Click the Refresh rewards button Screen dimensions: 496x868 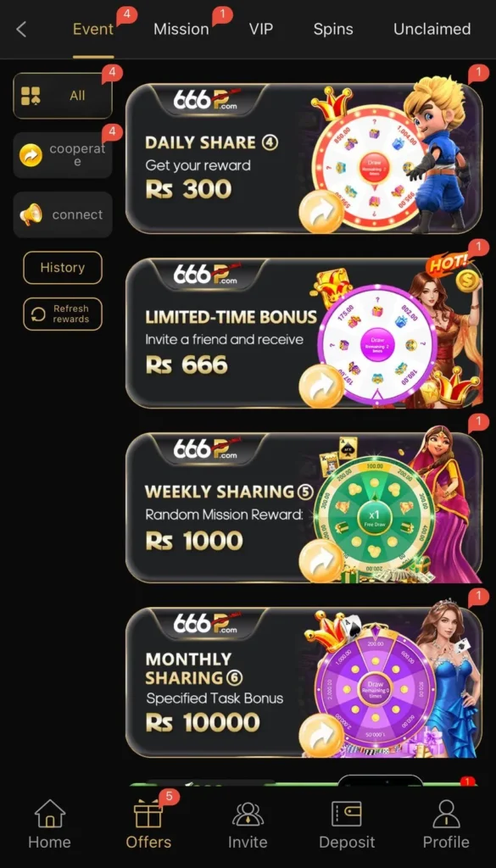[63, 314]
